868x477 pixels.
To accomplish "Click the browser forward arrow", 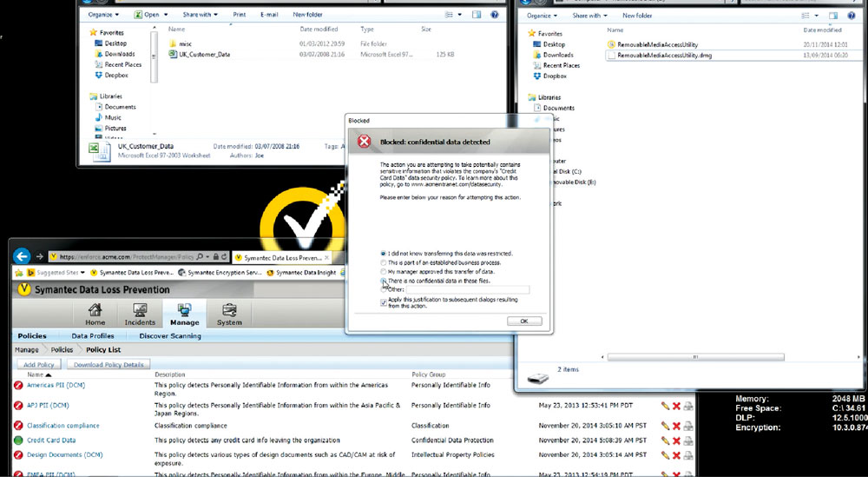I will point(39,256).
